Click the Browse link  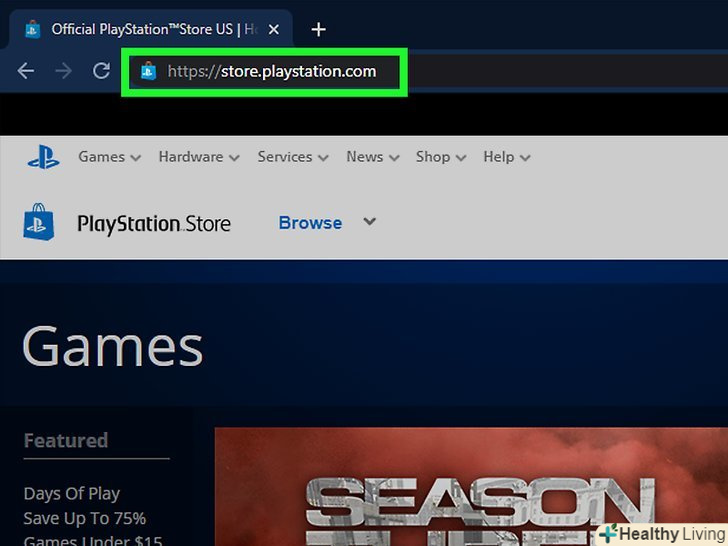pos(310,223)
